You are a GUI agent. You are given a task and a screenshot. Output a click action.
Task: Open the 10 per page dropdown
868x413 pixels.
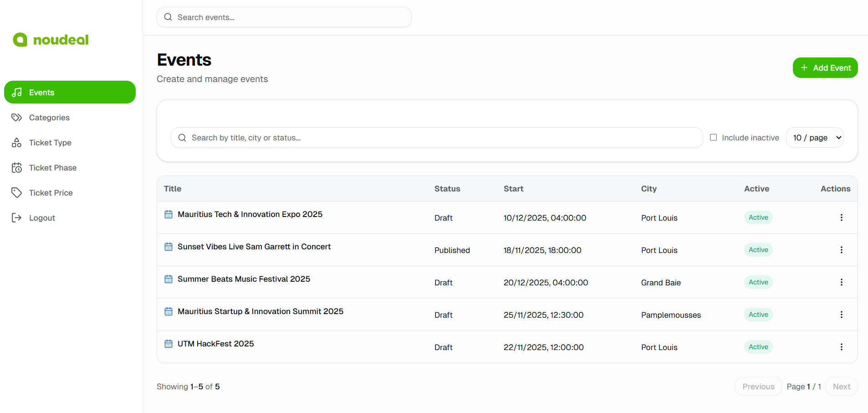tap(815, 137)
